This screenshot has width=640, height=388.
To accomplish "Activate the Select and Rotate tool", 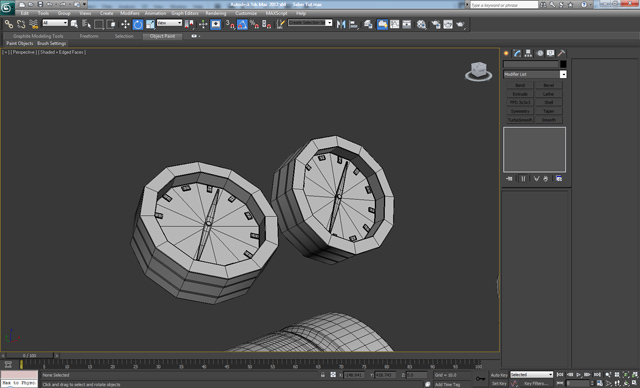I will pyautogui.click(x=138, y=24).
